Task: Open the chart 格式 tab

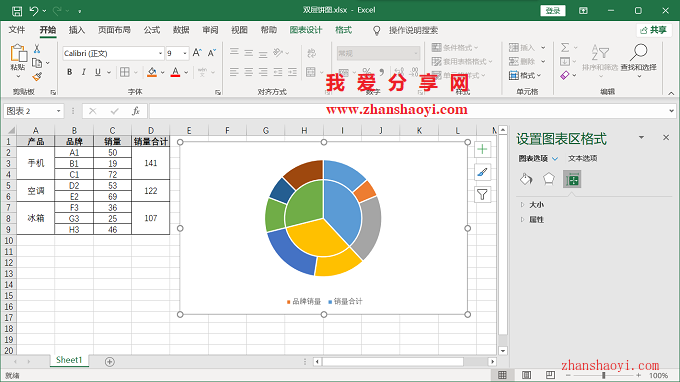Action: point(343,30)
